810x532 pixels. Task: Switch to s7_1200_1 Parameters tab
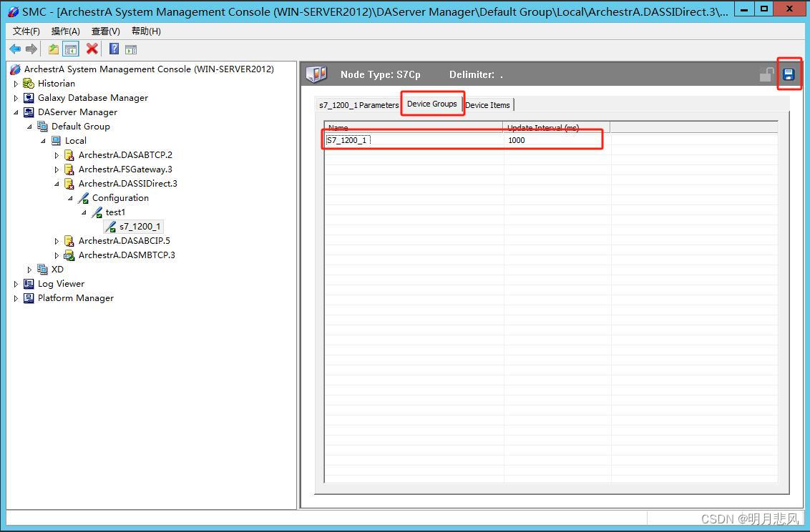click(359, 104)
